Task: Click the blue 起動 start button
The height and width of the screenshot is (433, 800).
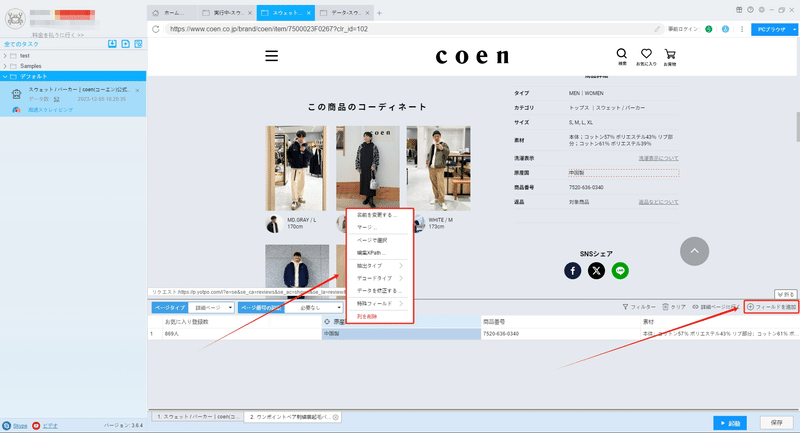Action: coord(730,423)
